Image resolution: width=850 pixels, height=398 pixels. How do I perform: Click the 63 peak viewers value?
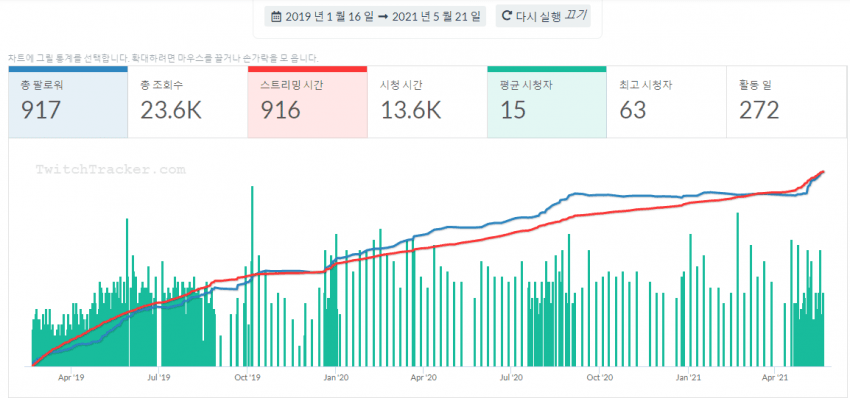(x=633, y=110)
